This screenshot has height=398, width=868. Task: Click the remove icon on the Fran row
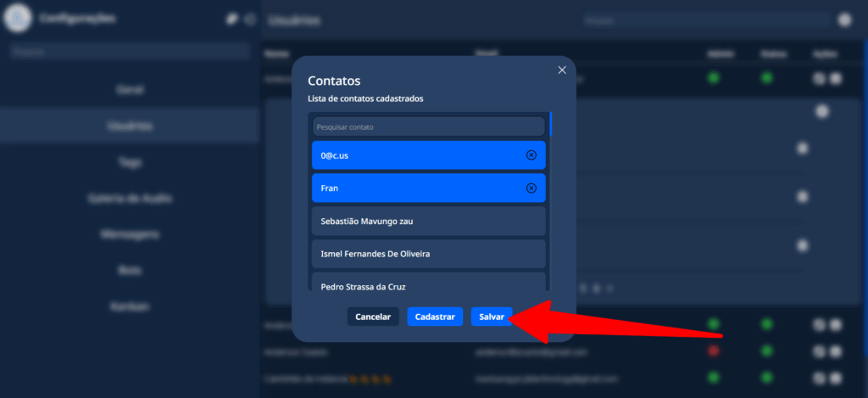531,188
